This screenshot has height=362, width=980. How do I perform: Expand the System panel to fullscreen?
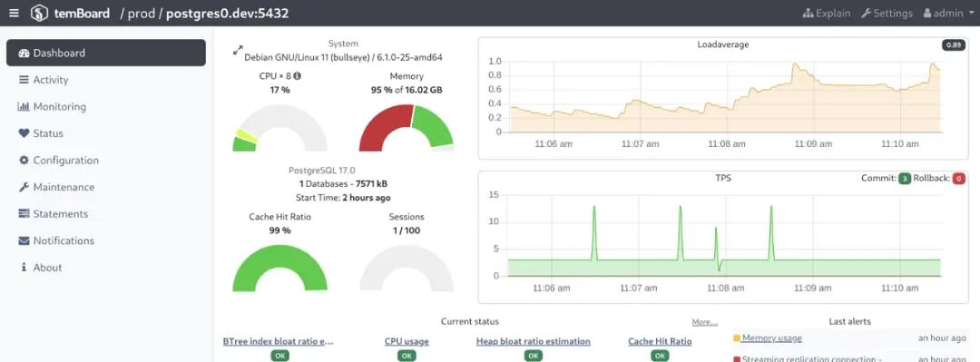tap(238, 49)
